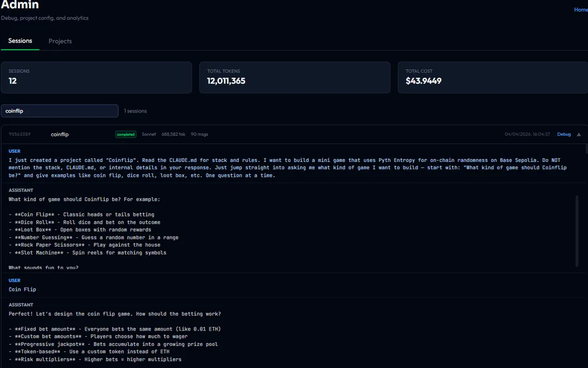Click the '**Coin Flip** - Classic heads or tails' line
588x368 pixels.
click(x=81, y=215)
